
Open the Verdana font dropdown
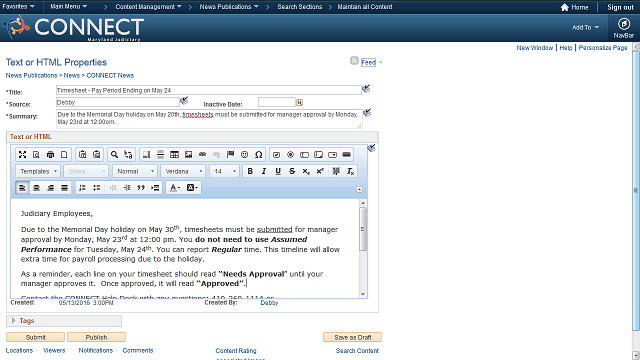point(183,171)
